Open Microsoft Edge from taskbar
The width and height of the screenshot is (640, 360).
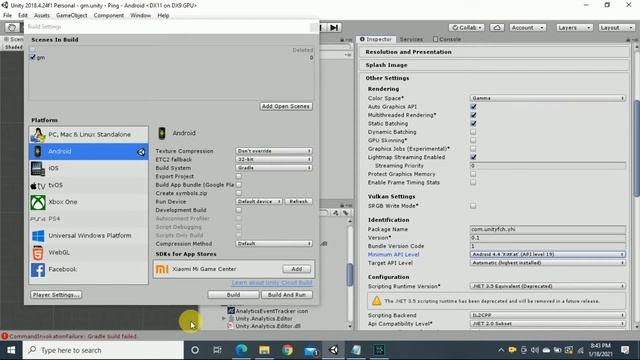pos(242,350)
